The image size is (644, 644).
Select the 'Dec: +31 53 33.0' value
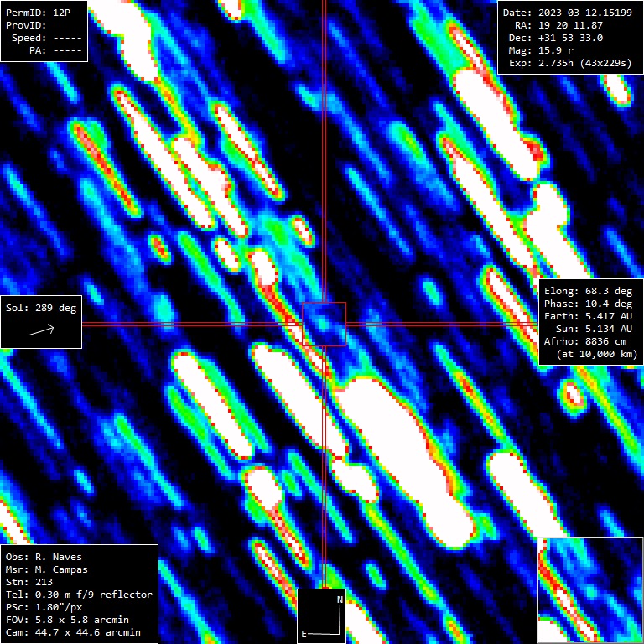(556, 38)
